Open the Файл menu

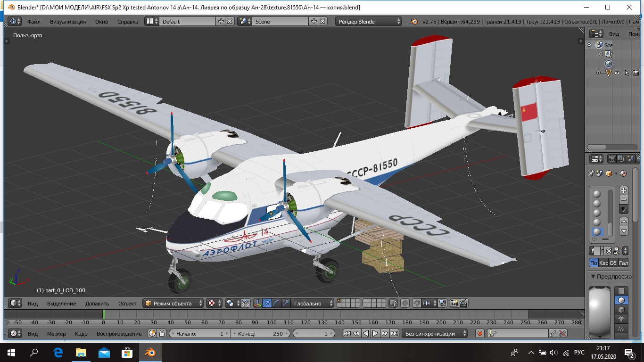[x=33, y=22]
